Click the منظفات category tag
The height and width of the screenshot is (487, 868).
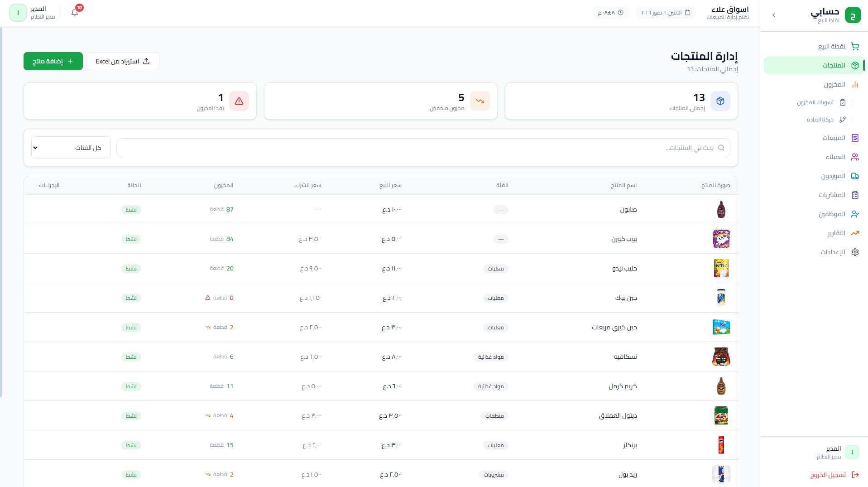coord(494,416)
